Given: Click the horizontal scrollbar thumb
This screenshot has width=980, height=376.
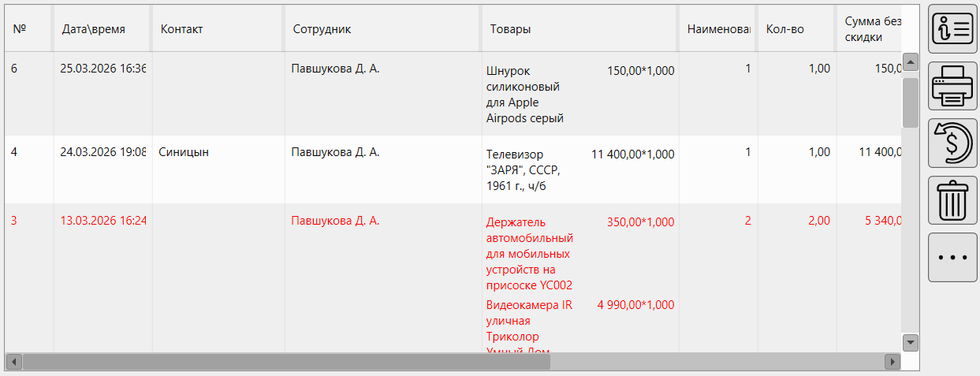Looking at the screenshot, I should coord(286,362).
